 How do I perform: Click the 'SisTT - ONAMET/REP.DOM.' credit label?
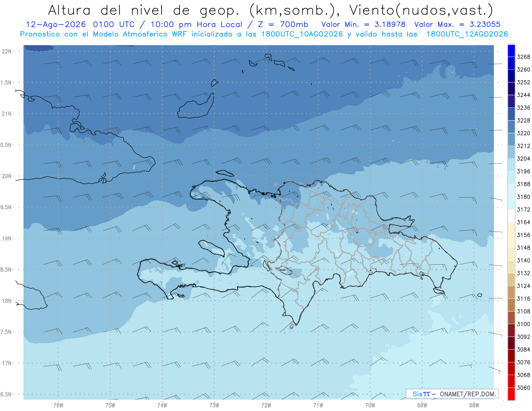(452, 394)
